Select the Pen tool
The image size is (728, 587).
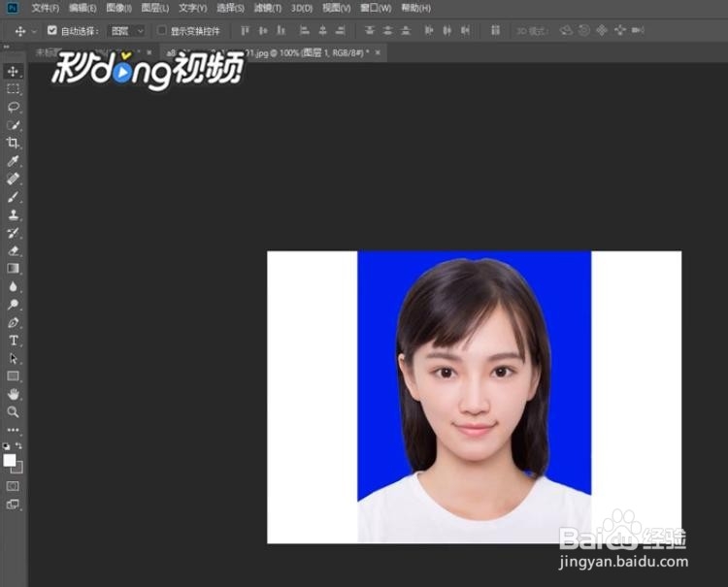tap(13, 322)
